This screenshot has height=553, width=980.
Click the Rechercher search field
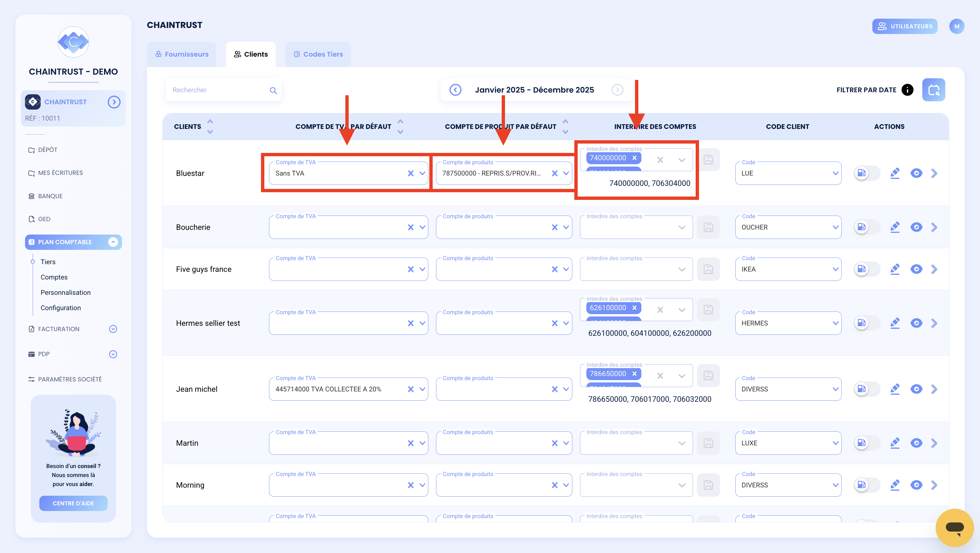pyautogui.click(x=223, y=90)
